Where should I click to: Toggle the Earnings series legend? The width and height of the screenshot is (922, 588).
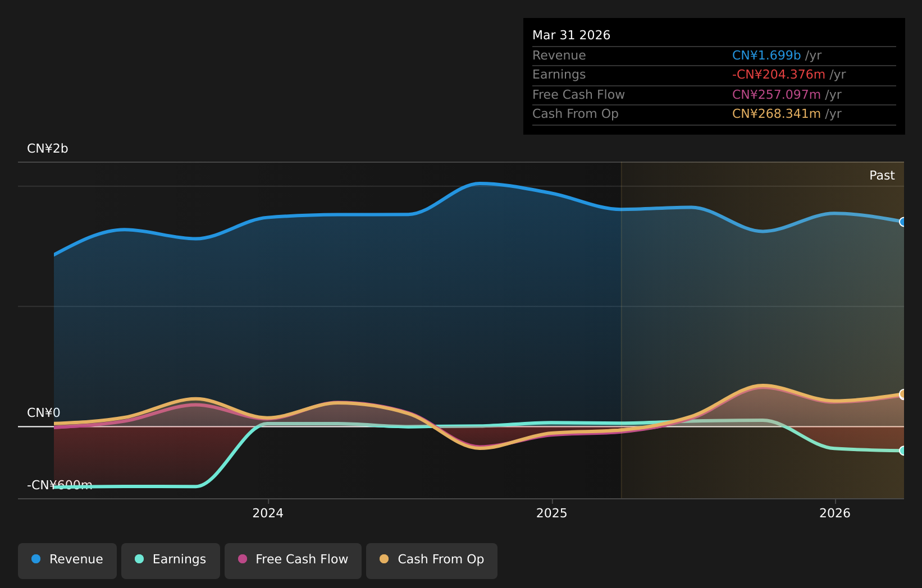tap(171, 561)
